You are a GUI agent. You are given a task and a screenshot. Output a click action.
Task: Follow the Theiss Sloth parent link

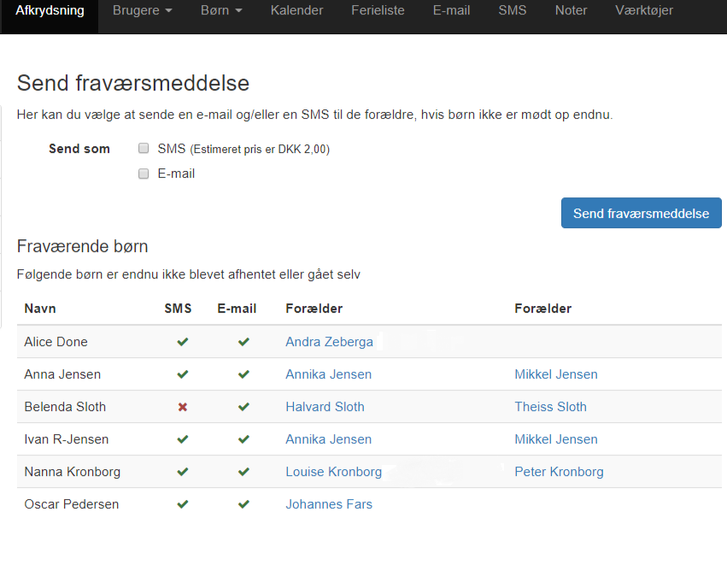(550, 407)
